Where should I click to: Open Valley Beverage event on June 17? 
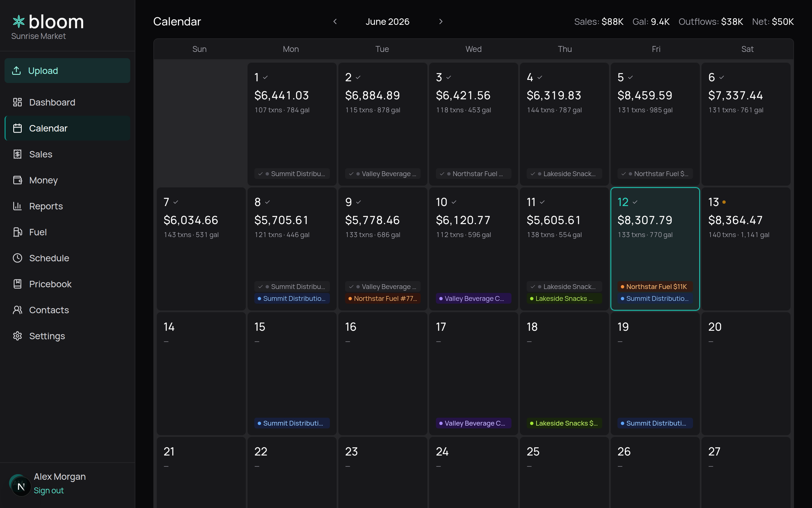(x=473, y=423)
